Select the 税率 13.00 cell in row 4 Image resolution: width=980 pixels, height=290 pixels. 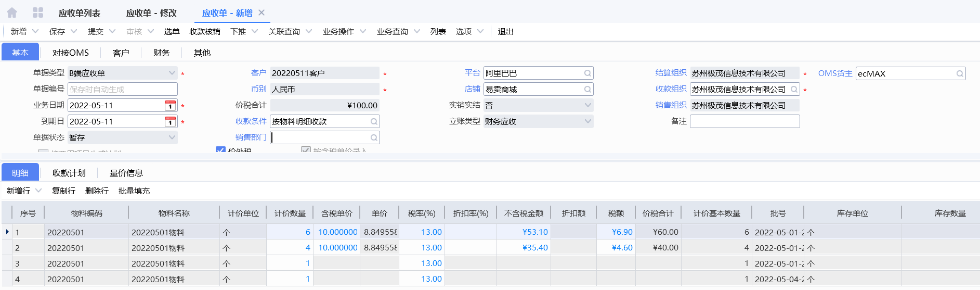click(422, 279)
